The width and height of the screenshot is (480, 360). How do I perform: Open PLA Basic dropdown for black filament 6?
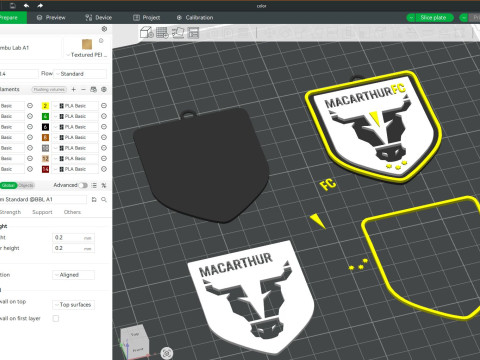75,127
